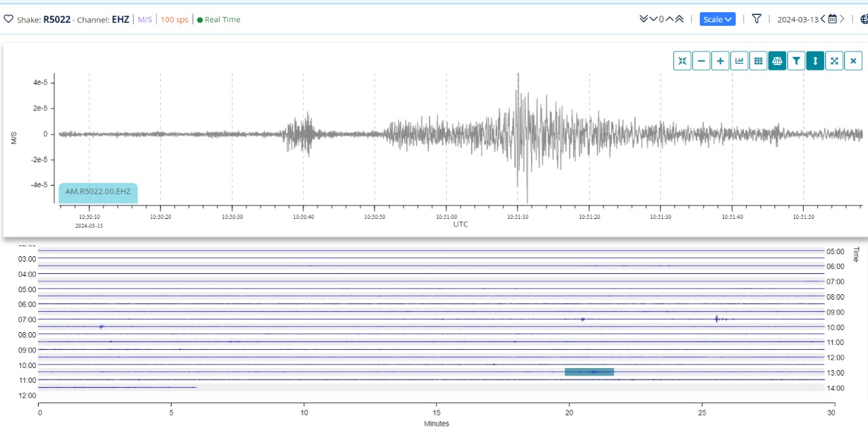Open the globe icon at top right
Viewport: 868px width, 427px height.
tap(864, 20)
